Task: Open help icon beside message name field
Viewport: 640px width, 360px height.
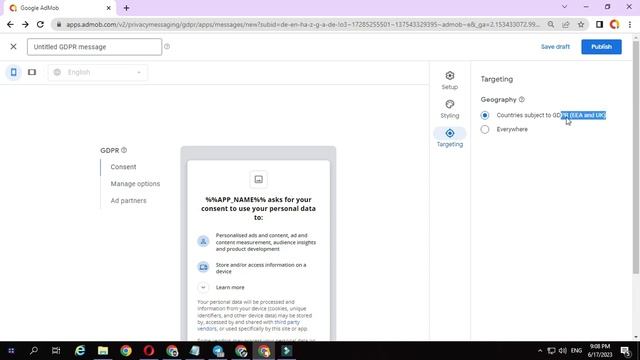Action: click(x=167, y=47)
